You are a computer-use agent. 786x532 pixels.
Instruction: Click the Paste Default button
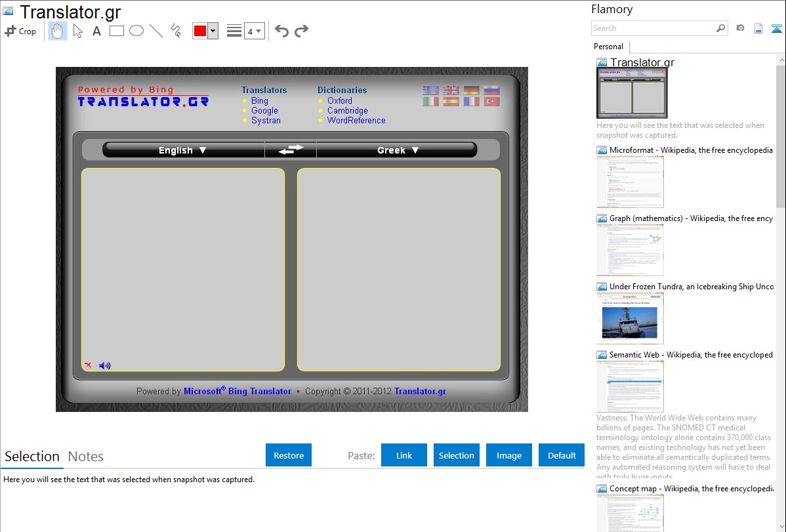coord(562,455)
